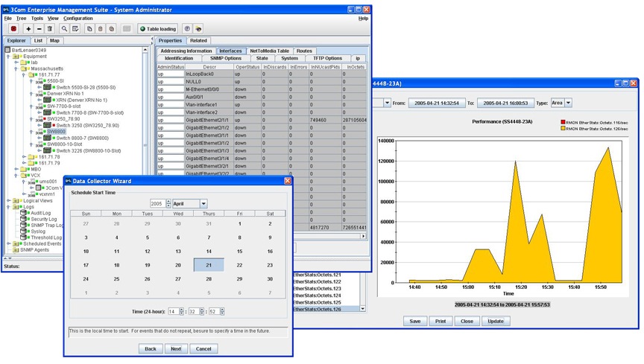Open the NetToMedia Table tab
Viewport: 644px width, 364px height.
[269, 51]
